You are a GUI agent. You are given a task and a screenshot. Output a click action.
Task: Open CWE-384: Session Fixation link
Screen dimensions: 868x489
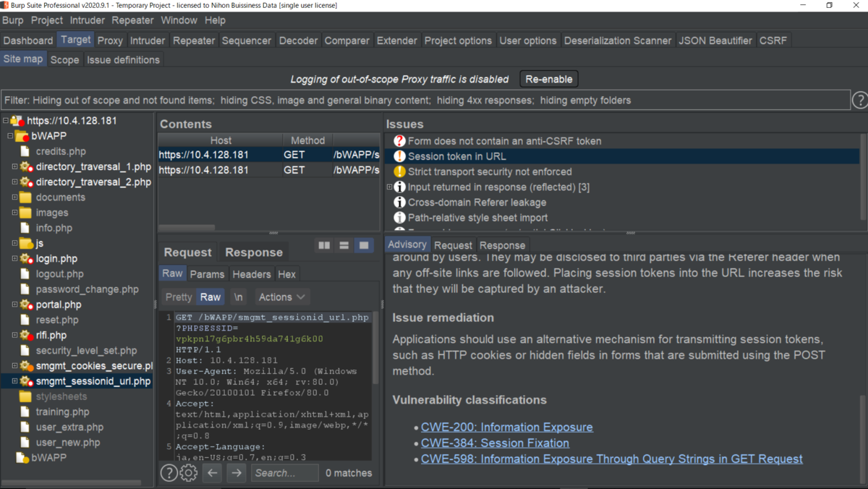coord(495,443)
